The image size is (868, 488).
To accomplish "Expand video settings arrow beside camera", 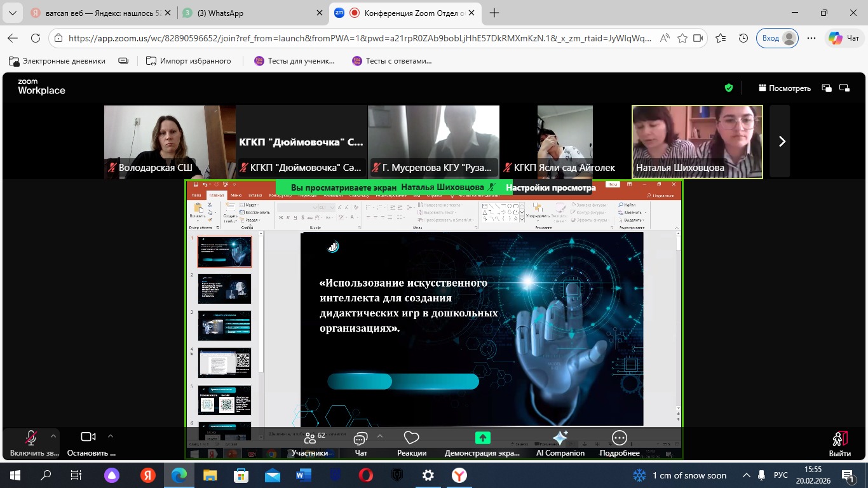I will [111, 437].
